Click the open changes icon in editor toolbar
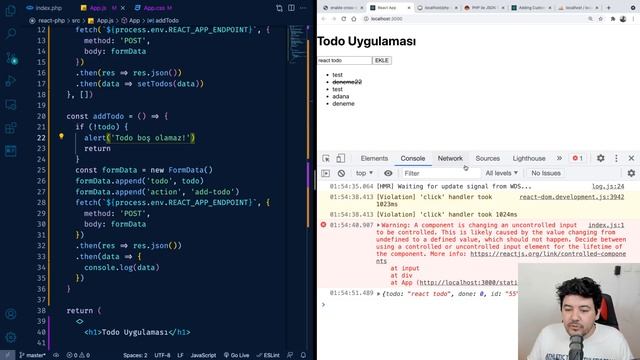The image size is (640, 360). pyautogui.click(x=279, y=8)
